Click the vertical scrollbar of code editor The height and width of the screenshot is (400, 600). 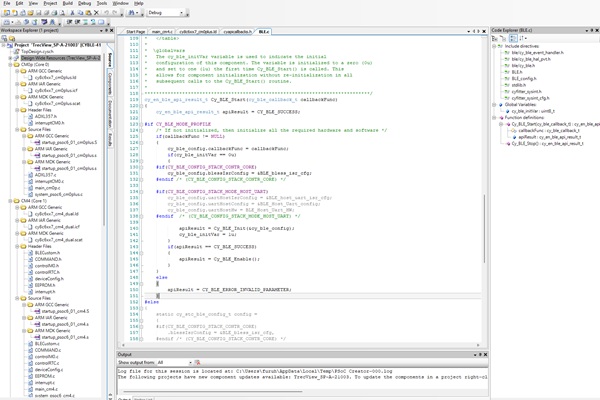click(x=484, y=228)
